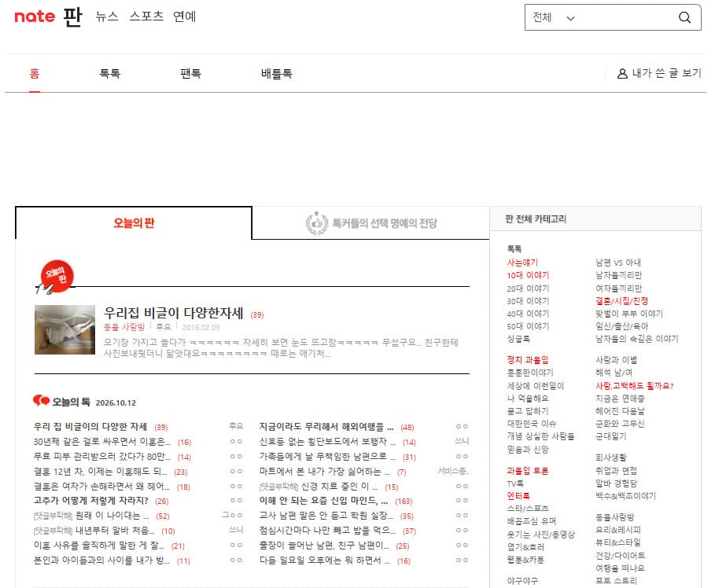Open post 다들 일요일 오후에는 뭐 하면서
The height and width of the screenshot is (588, 715).
point(325,560)
